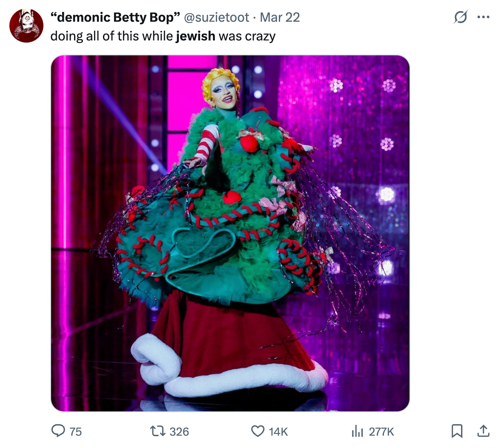Open the reply comment icon

coord(58,431)
